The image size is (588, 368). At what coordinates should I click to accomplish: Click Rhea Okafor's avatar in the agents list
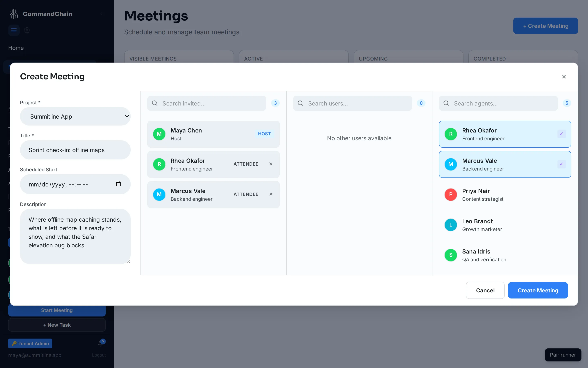coord(451,134)
